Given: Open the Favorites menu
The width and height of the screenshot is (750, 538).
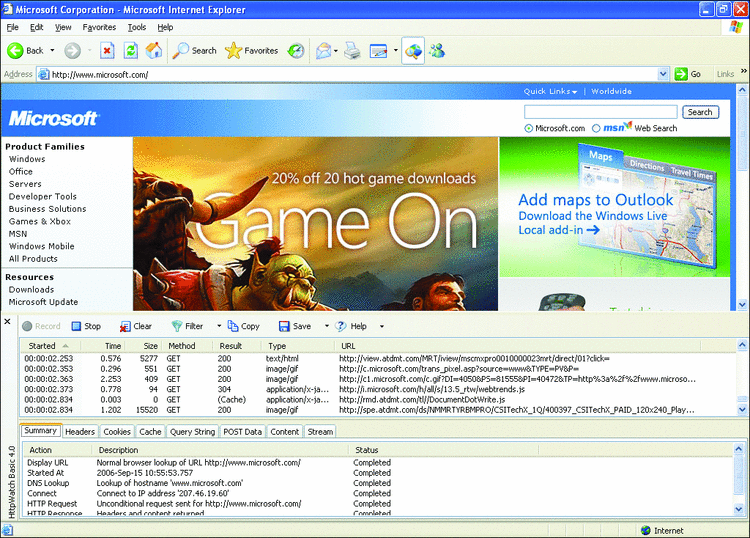Looking at the screenshot, I should (x=99, y=27).
